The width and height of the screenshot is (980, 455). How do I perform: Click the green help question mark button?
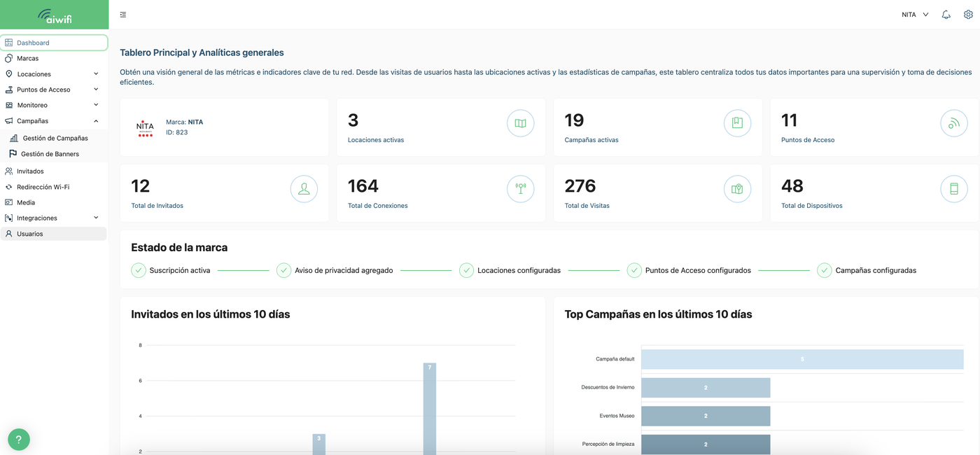coord(19,439)
